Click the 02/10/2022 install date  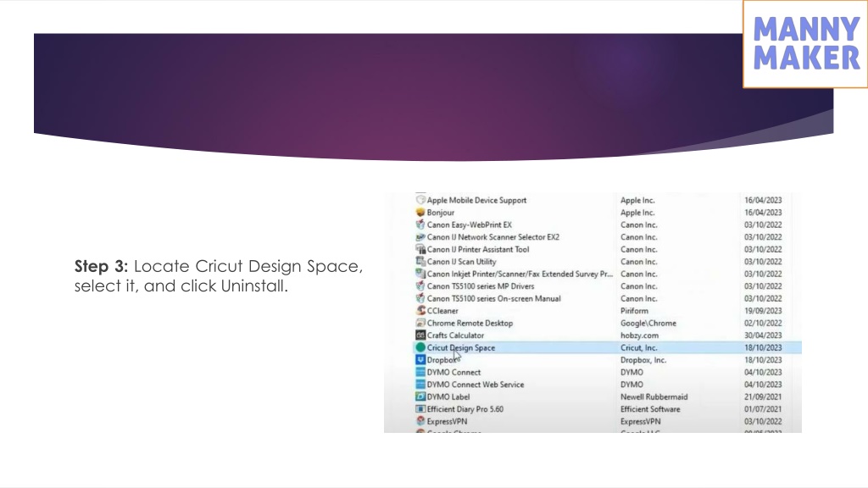coord(763,323)
